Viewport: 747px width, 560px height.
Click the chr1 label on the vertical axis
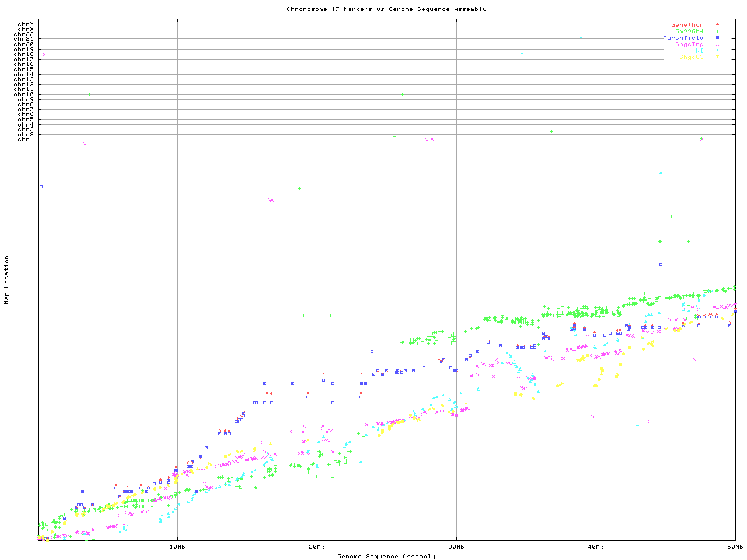[26, 139]
